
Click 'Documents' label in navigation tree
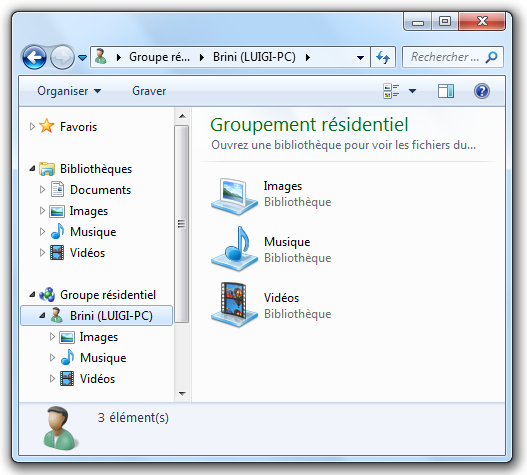point(100,190)
